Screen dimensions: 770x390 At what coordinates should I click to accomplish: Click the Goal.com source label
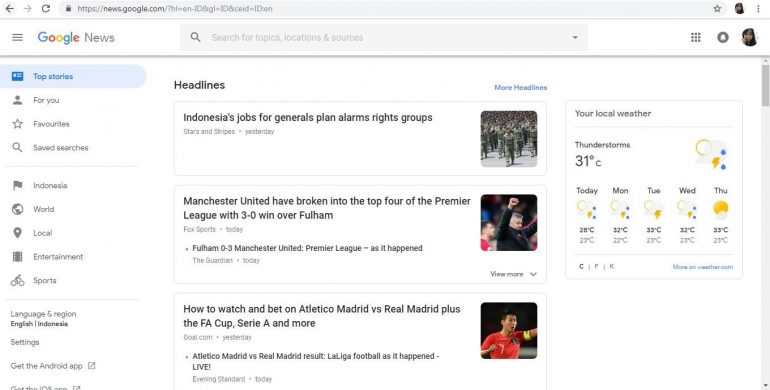(198, 337)
